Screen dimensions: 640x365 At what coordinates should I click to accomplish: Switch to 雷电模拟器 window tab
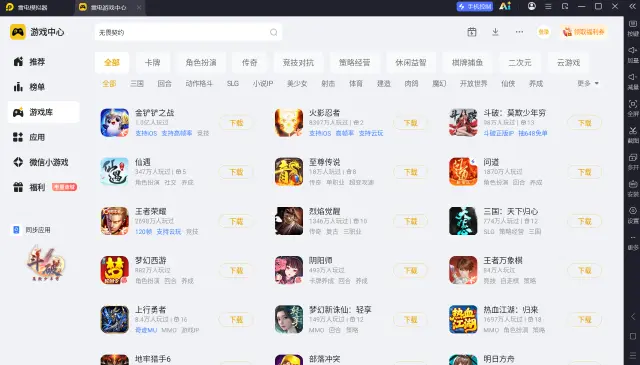27,7
